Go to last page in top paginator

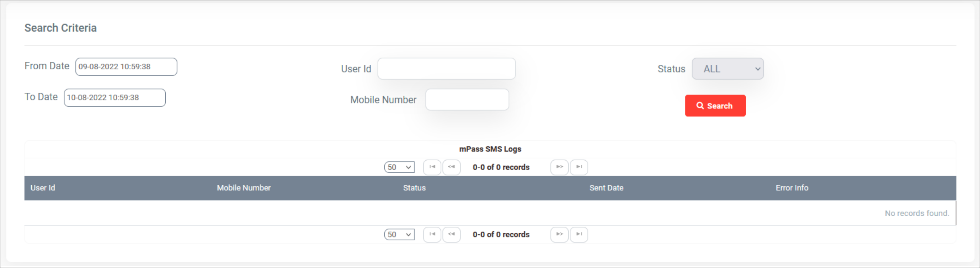click(579, 167)
